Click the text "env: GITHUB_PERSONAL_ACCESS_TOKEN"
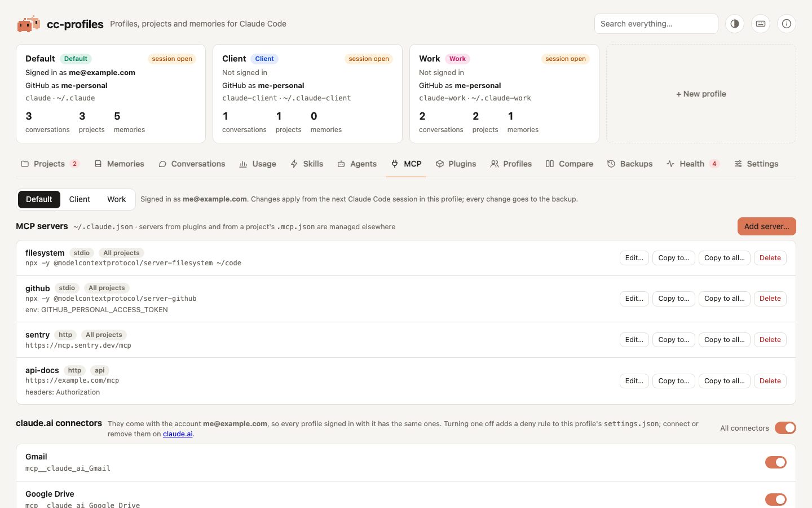 point(96,310)
